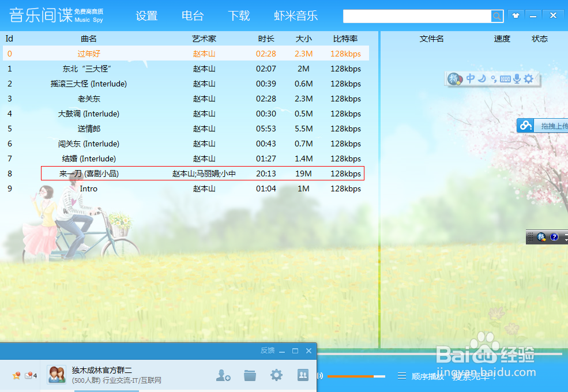Show the member list icon in the chat window
568x392 pixels.
[x=303, y=375]
